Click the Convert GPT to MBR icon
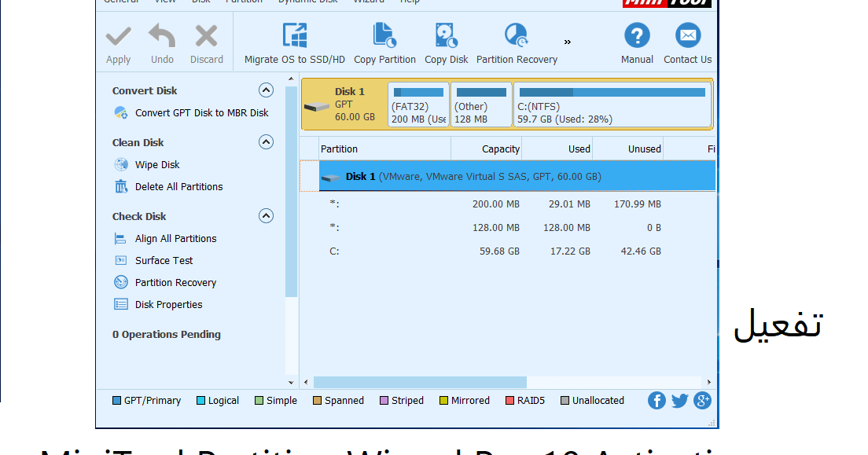Screen dimensions: 868x455 tap(120, 113)
